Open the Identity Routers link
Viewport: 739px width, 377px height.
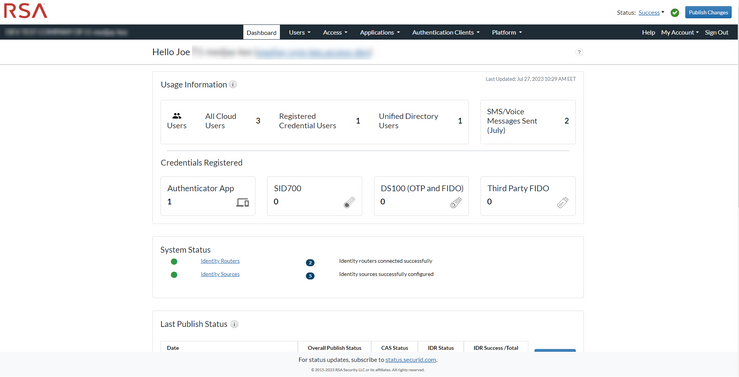[220, 261]
